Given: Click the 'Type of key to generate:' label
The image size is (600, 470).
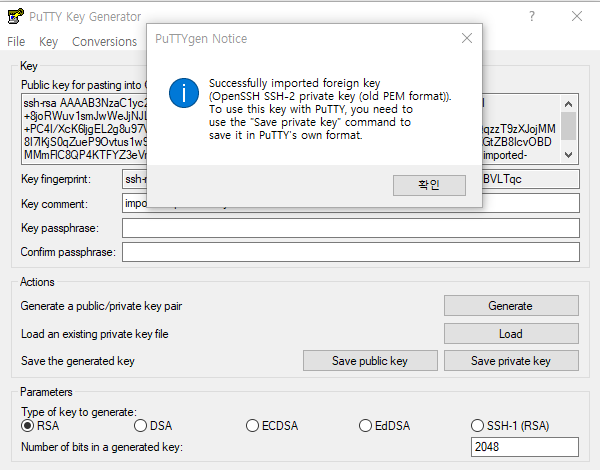Looking at the screenshot, I should point(79,411).
